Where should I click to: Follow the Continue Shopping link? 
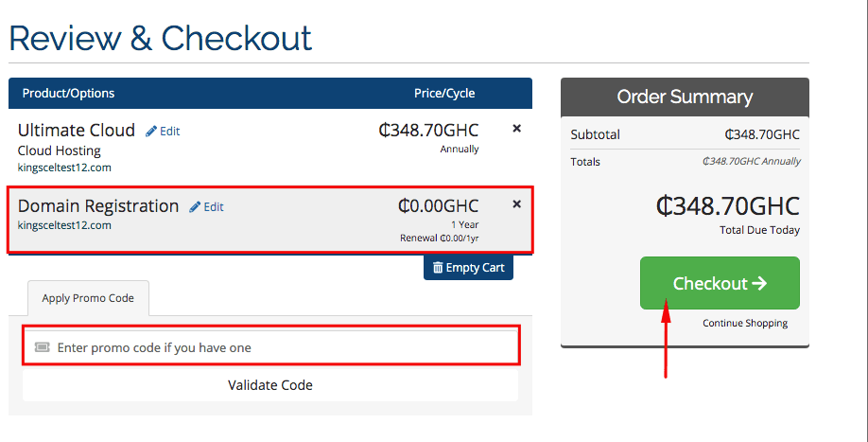(745, 324)
